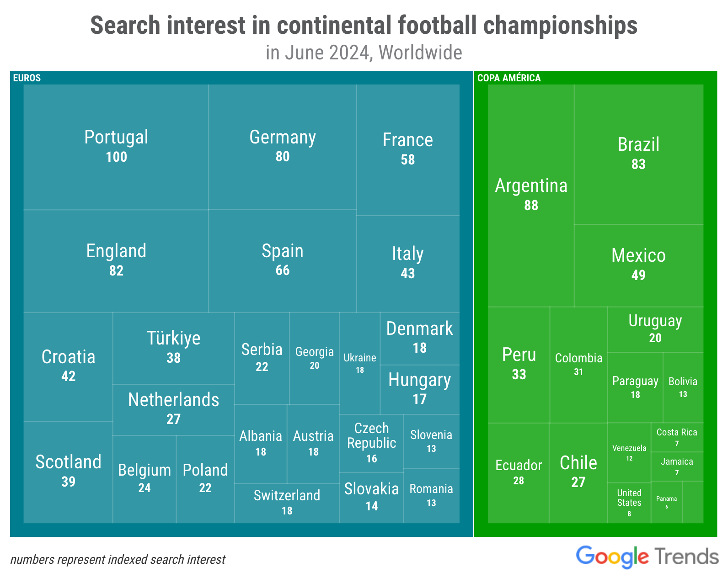Select the United States tile
Screen dimensions: 728x583
(x=629, y=503)
